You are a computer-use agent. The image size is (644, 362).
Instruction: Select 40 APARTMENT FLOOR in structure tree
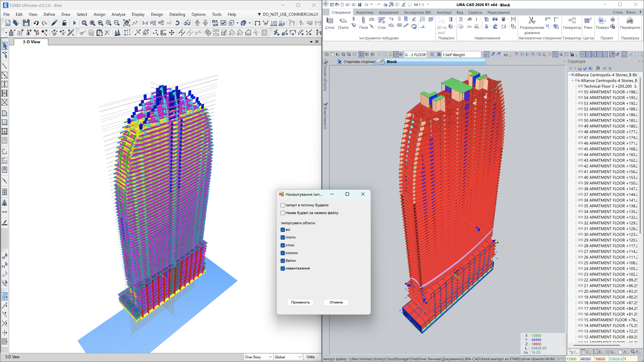tap(607, 177)
